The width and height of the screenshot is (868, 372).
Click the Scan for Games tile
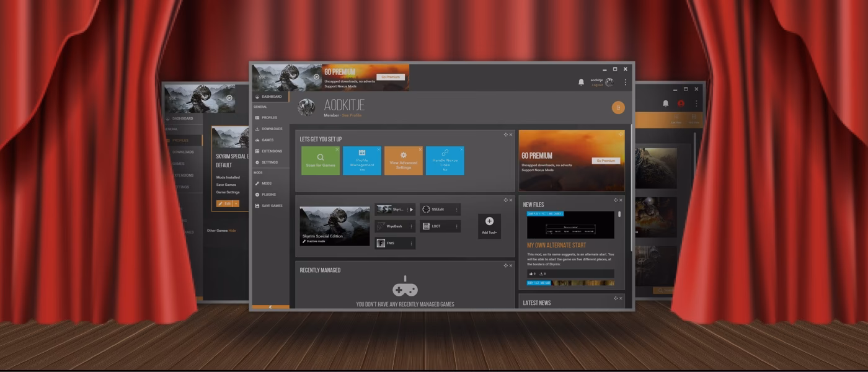321,161
